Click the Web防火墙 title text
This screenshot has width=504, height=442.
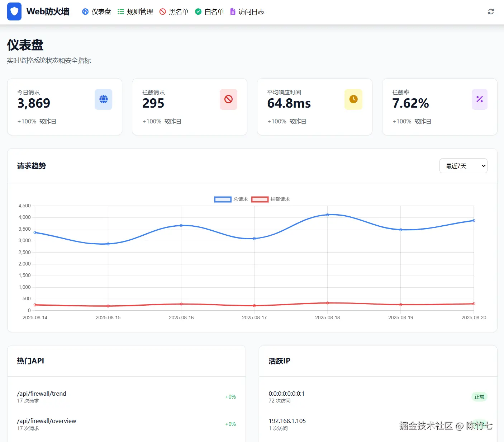click(x=48, y=12)
